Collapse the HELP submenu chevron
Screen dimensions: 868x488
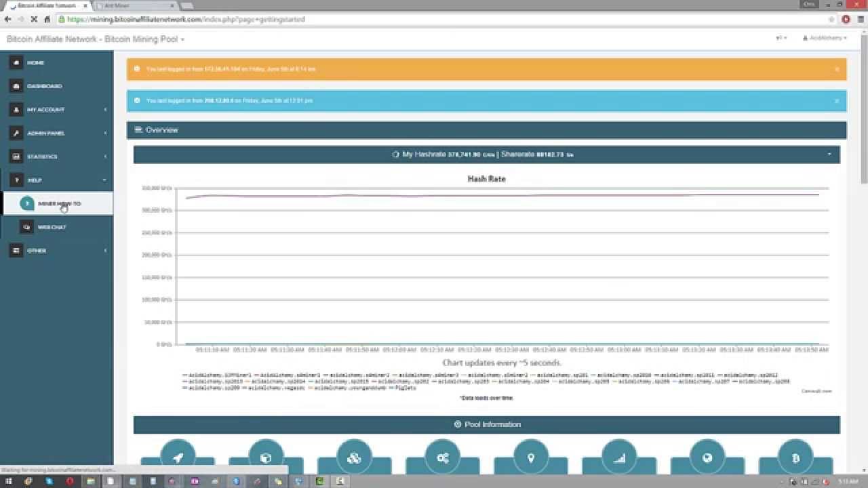pos(104,180)
